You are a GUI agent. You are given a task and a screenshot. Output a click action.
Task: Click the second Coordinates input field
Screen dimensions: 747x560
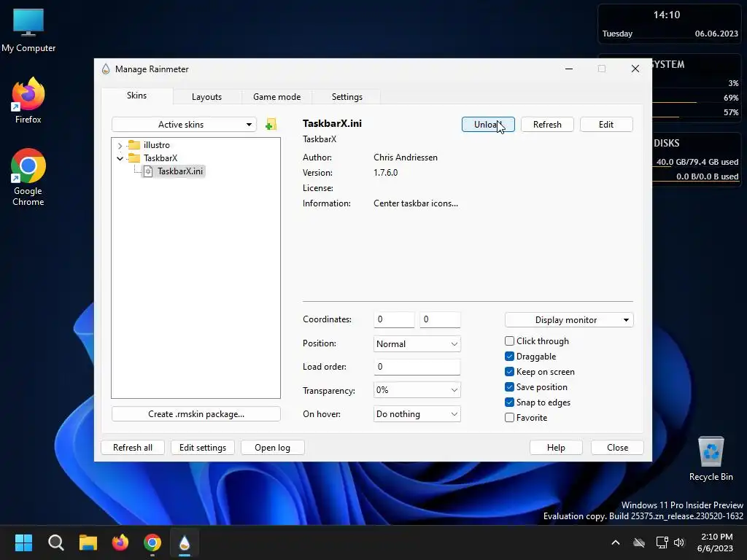[440, 319]
